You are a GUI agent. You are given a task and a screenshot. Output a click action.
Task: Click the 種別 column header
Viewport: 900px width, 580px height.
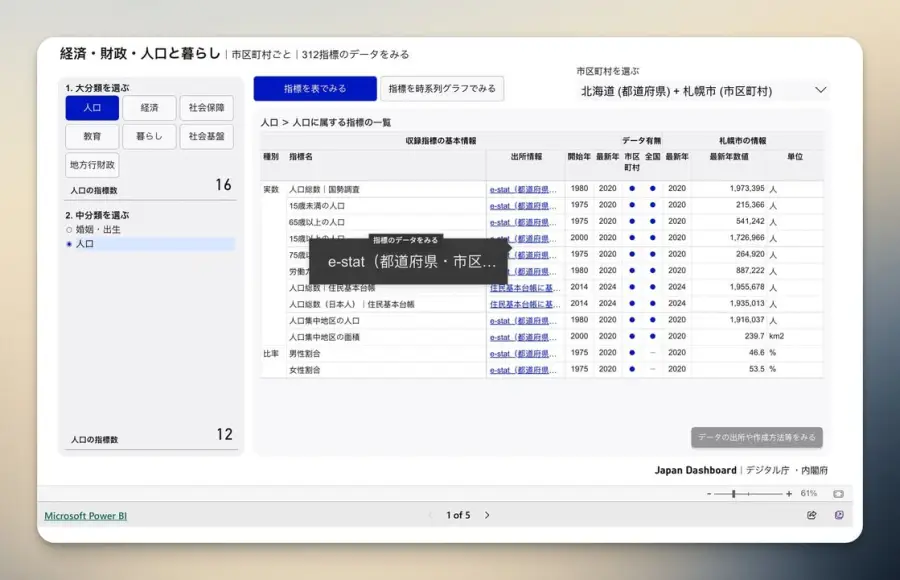[271, 157]
